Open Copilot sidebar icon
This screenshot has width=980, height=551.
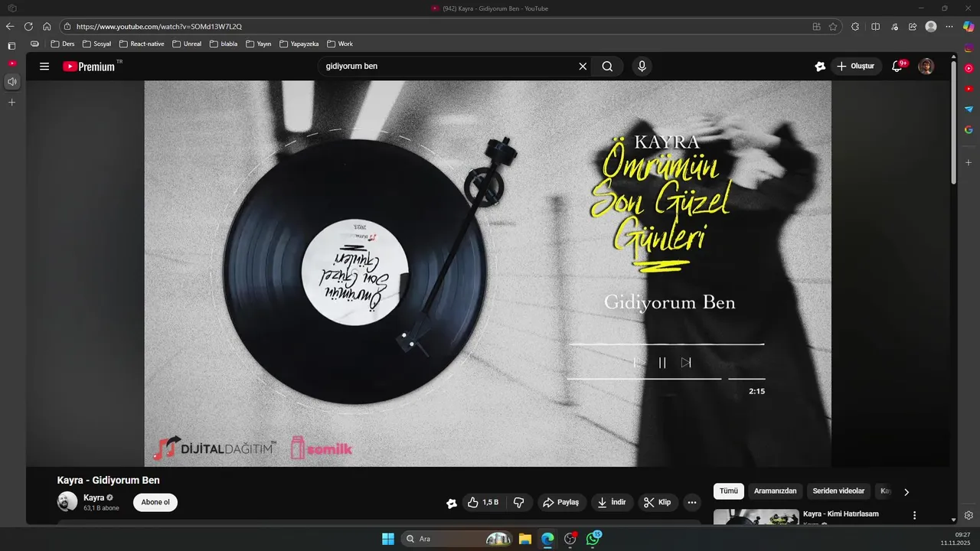point(969,26)
